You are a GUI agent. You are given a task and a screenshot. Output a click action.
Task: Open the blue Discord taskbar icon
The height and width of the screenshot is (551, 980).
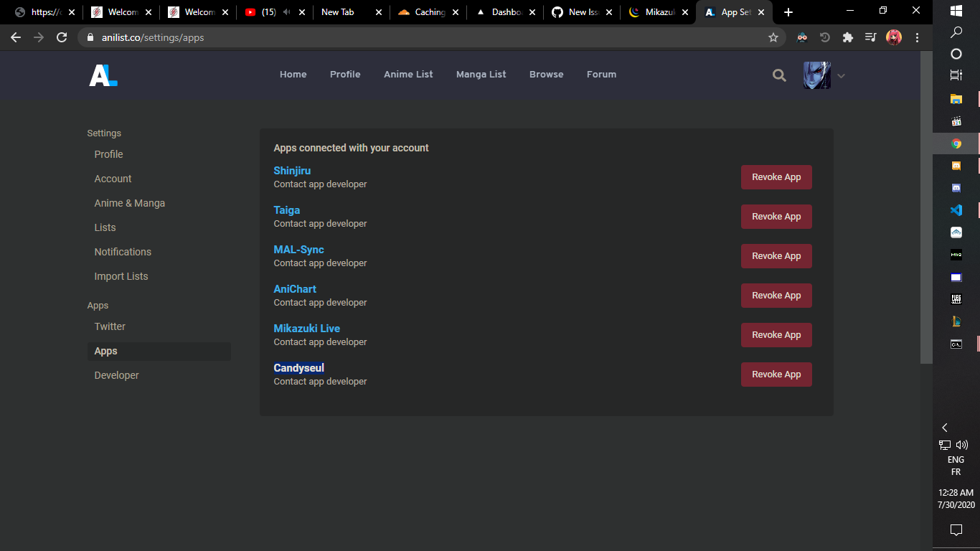click(956, 188)
